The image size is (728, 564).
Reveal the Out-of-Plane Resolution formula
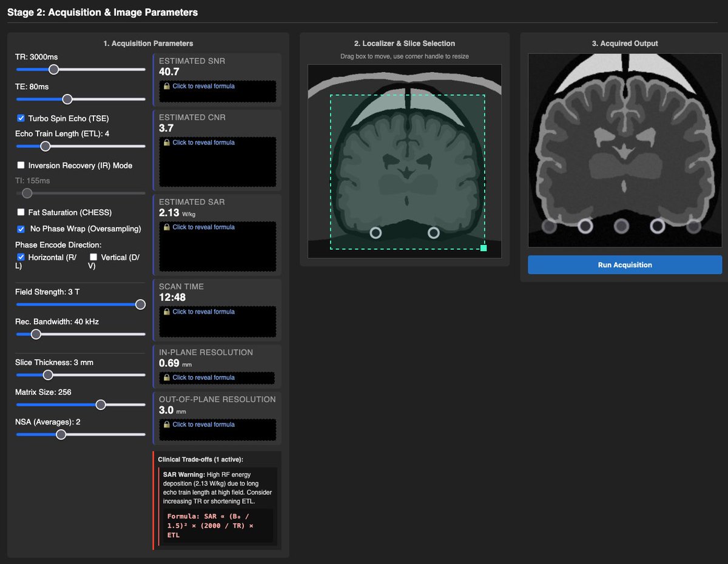pos(218,430)
